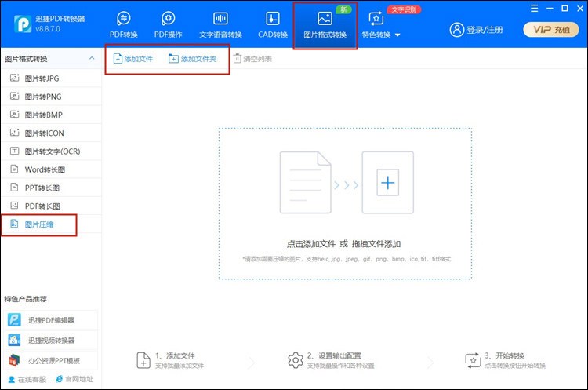Open 迅捷PDF编辑器 product recommendation

click(x=52, y=320)
